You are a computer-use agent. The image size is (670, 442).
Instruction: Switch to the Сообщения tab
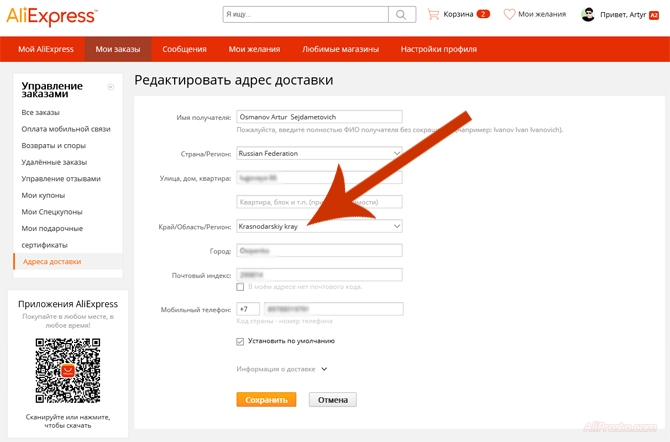click(x=184, y=49)
